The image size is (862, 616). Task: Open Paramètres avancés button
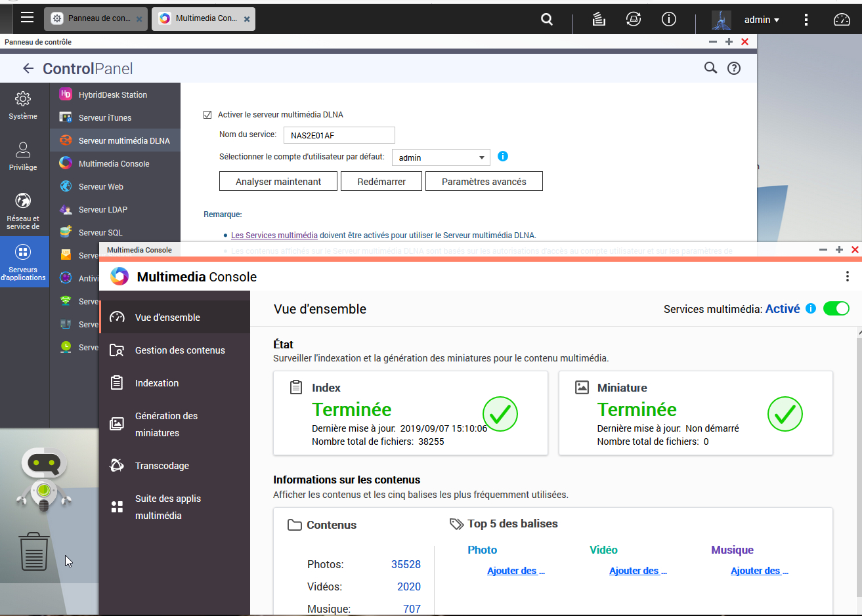click(x=484, y=181)
